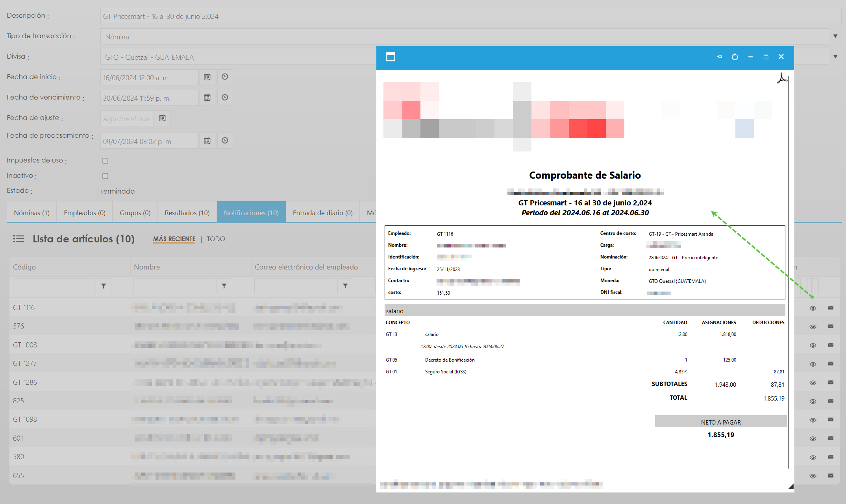Click the payslip popup vertical scrollbar
Image resolution: width=846 pixels, height=504 pixels.
tap(789, 271)
